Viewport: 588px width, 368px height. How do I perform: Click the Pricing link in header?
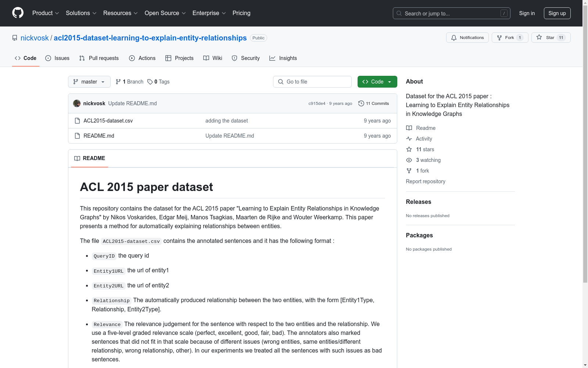coord(241,13)
